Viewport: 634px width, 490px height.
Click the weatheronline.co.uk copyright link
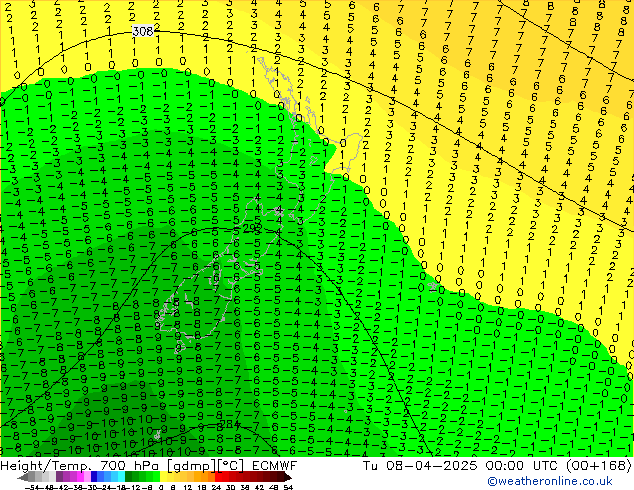pos(550,481)
